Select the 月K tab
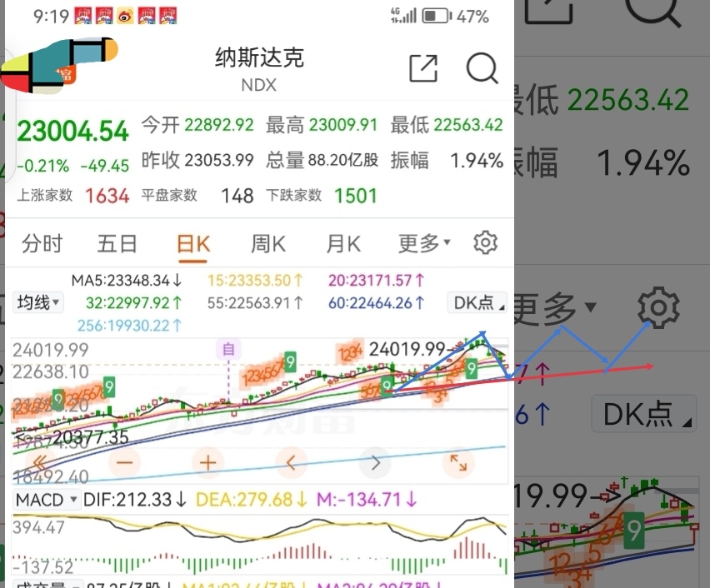The width and height of the screenshot is (710, 588). (x=343, y=243)
